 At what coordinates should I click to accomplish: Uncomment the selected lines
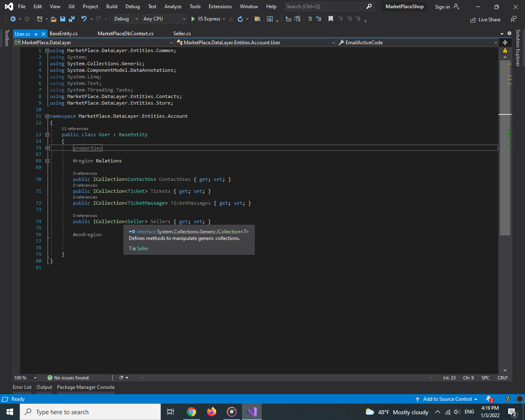(x=319, y=19)
